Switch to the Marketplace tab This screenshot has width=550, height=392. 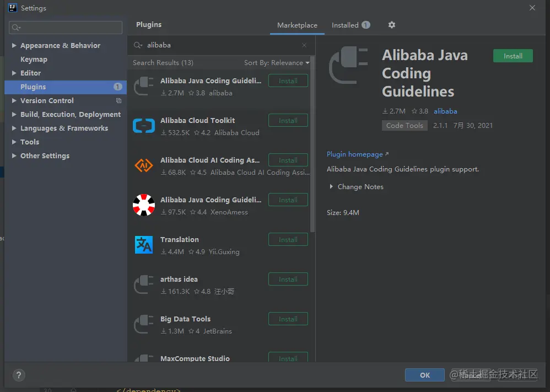297,25
